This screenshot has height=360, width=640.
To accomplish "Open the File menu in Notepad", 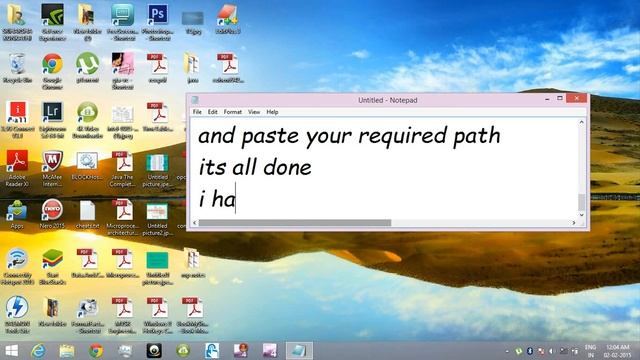I will (197, 112).
